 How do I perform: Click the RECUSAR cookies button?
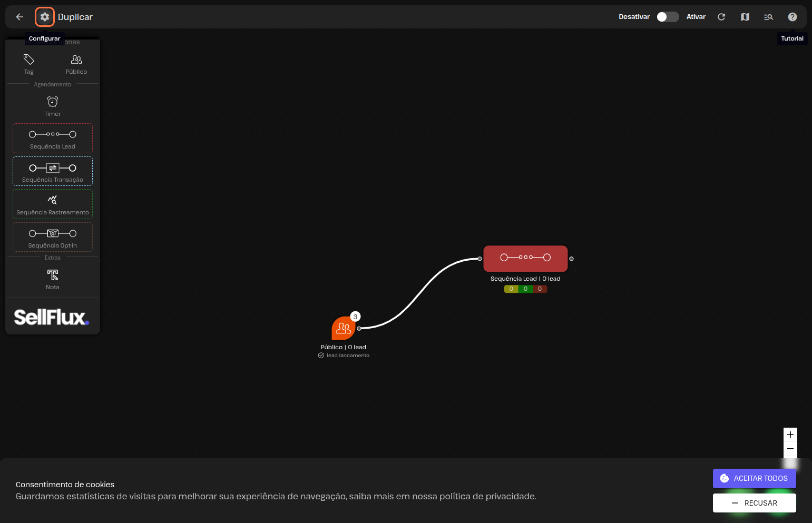754,503
